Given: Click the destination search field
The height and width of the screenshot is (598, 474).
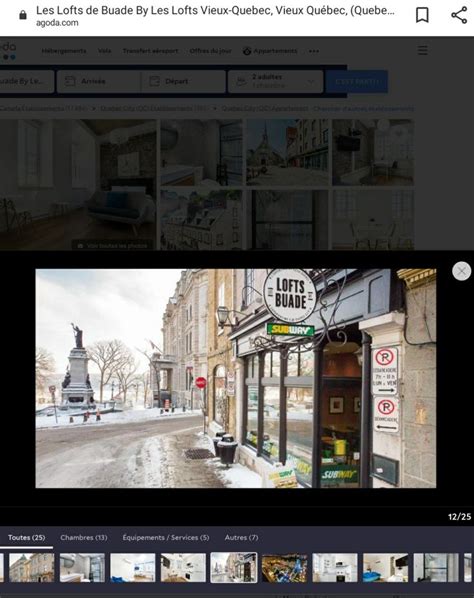Looking at the screenshot, I should [x=27, y=81].
